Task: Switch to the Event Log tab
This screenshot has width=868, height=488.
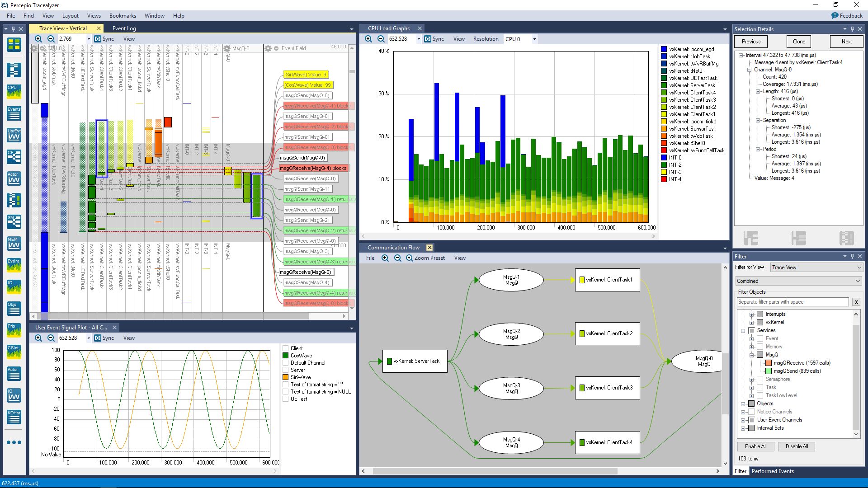Action: click(124, 28)
